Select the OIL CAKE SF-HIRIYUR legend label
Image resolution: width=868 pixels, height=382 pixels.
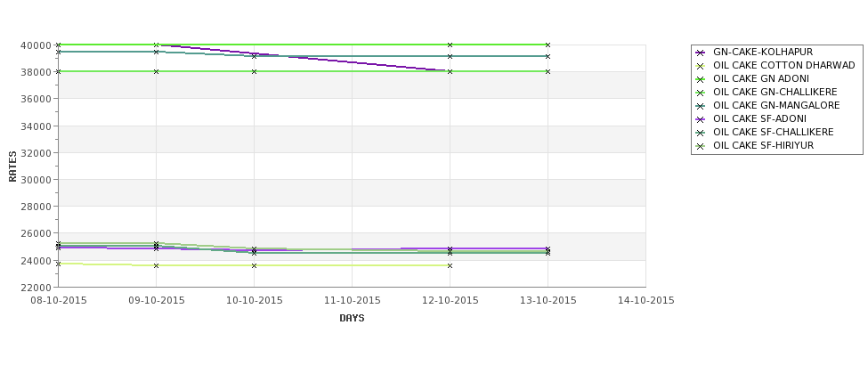pos(763,146)
